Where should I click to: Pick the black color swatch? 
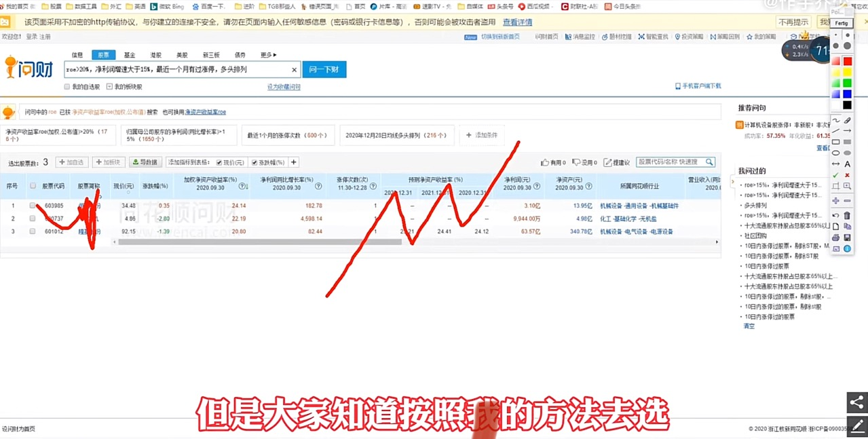pyautogui.click(x=847, y=104)
